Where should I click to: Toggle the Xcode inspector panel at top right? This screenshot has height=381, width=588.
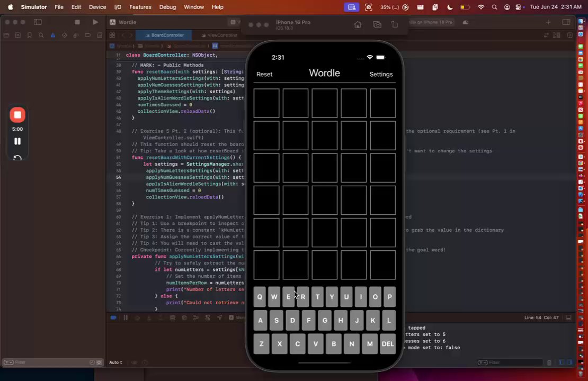pos(566,22)
